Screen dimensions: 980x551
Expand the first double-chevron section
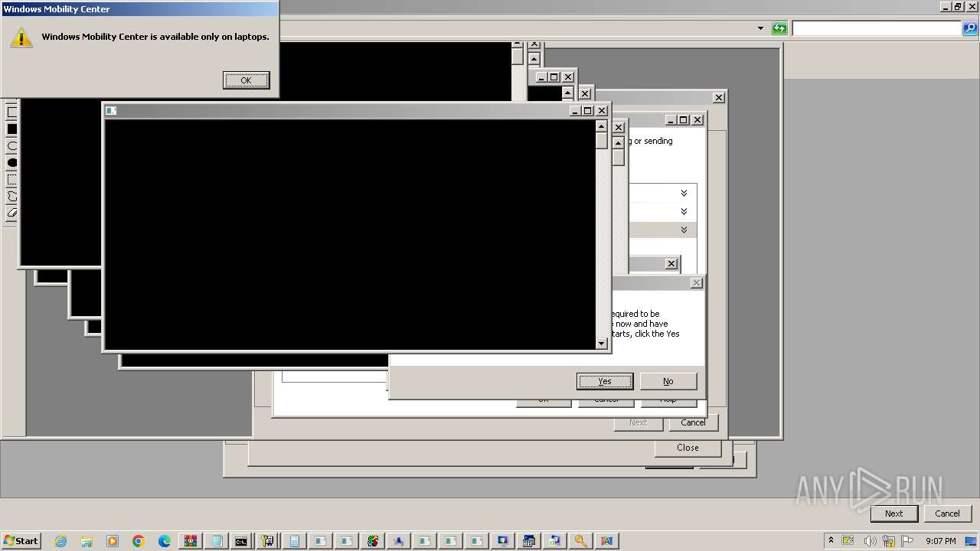point(684,193)
